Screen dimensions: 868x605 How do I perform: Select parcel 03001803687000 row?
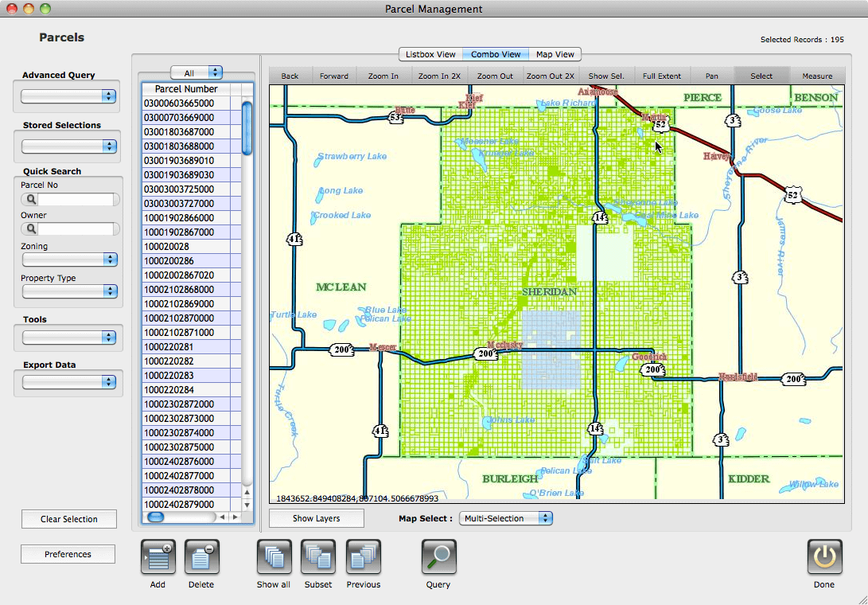click(192, 132)
